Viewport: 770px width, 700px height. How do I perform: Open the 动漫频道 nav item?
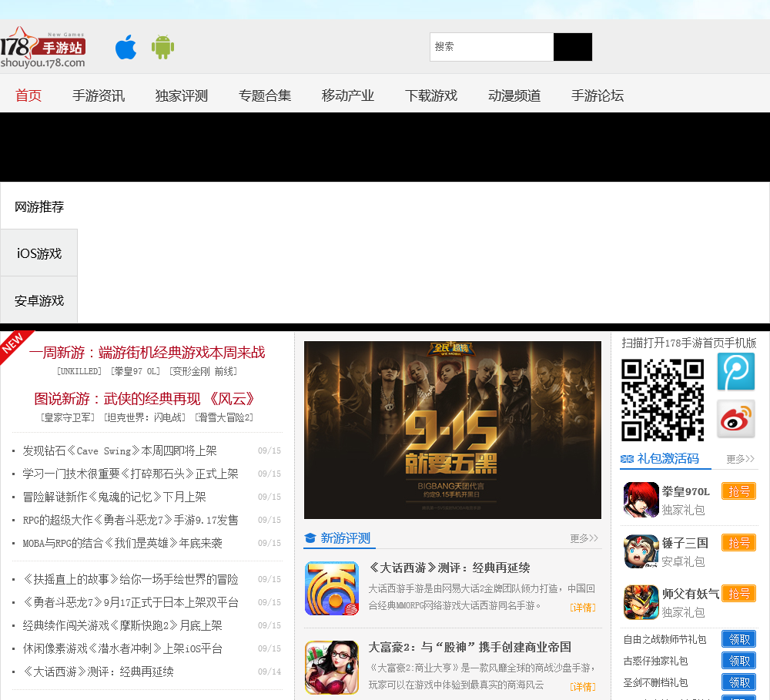(514, 95)
